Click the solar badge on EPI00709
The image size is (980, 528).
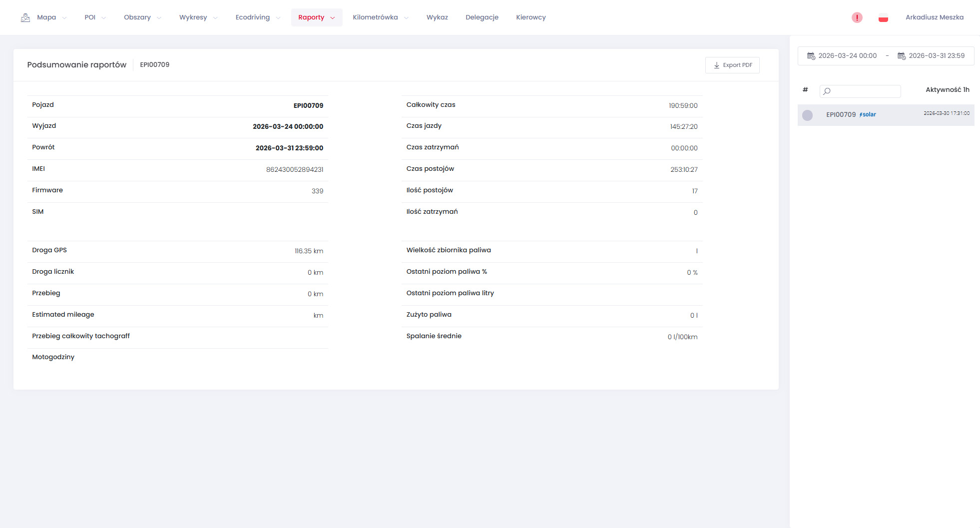[x=868, y=115]
